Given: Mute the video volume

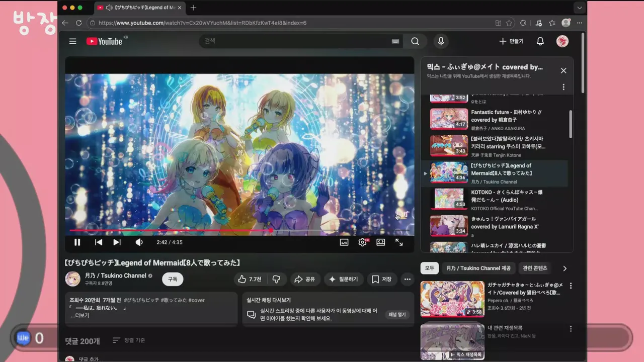Looking at the screenshot, I should pyautogui.click(x=139, y=242).
